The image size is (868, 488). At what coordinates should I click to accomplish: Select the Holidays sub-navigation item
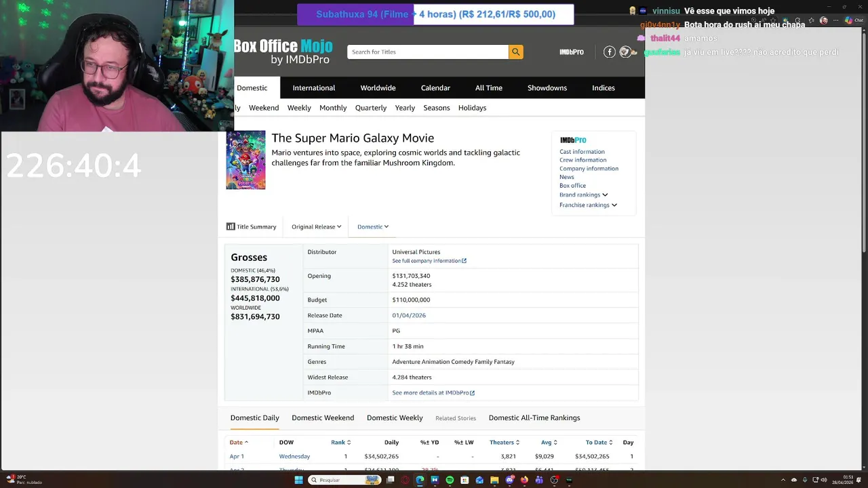pyautogui.click(x=472, y=108)
